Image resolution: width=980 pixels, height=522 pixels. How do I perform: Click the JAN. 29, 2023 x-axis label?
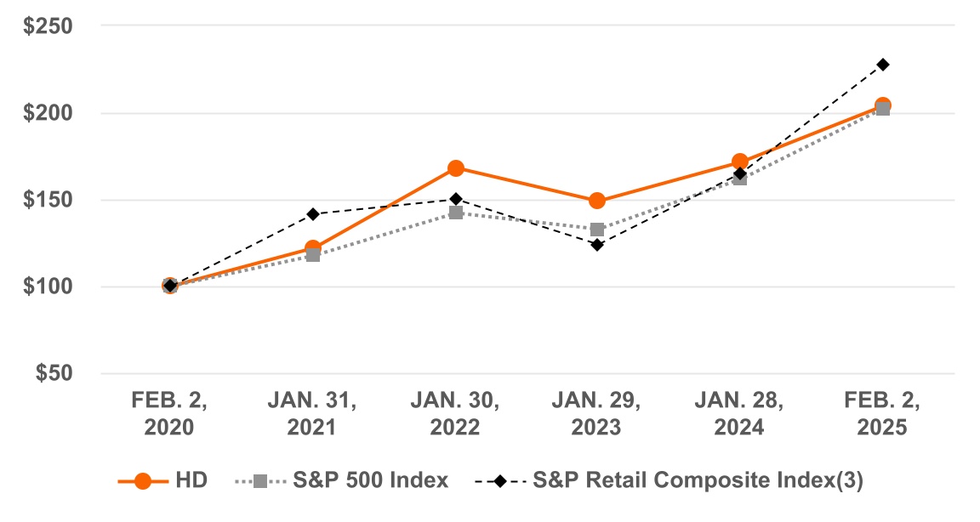(597, 414)
